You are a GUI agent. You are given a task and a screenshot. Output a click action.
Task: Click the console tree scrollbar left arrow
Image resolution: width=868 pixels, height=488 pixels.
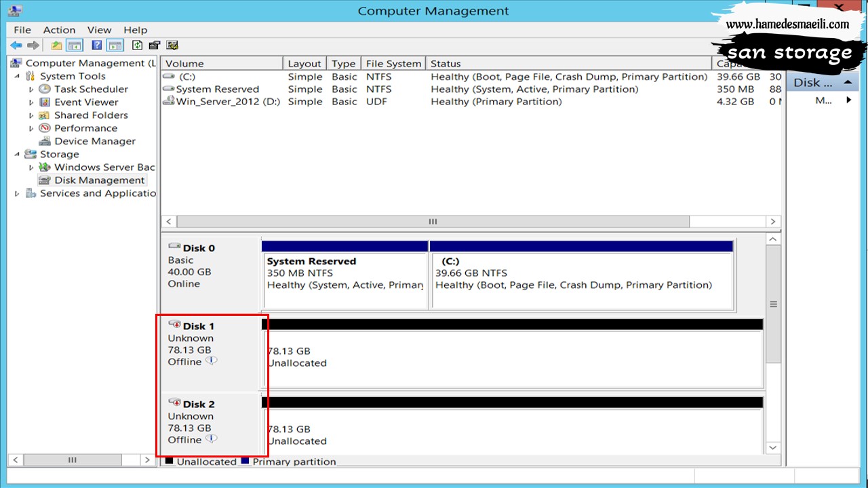coord(14,460)
